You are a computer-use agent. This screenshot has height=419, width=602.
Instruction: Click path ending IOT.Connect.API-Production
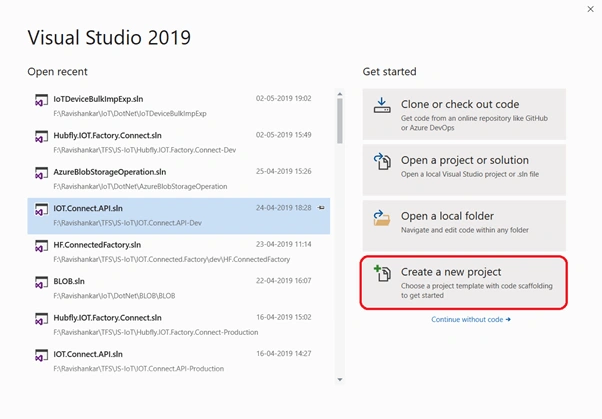click(x=139, y=369)
